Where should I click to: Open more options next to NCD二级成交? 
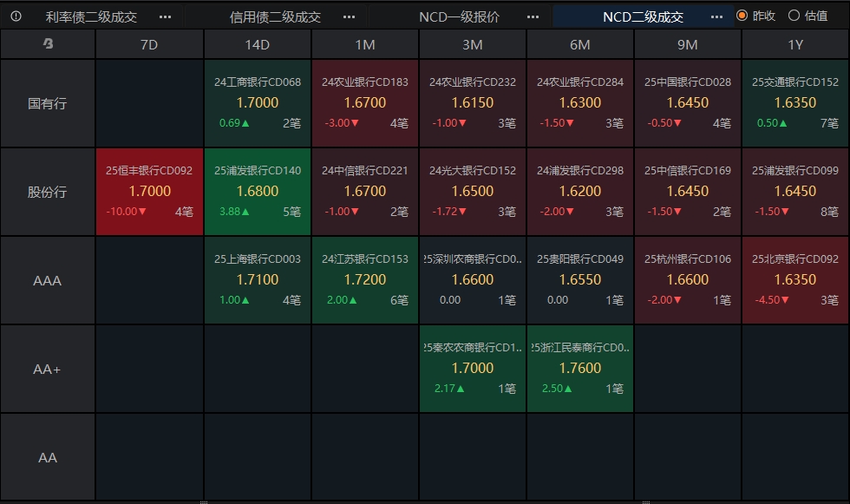click(716, 16)
